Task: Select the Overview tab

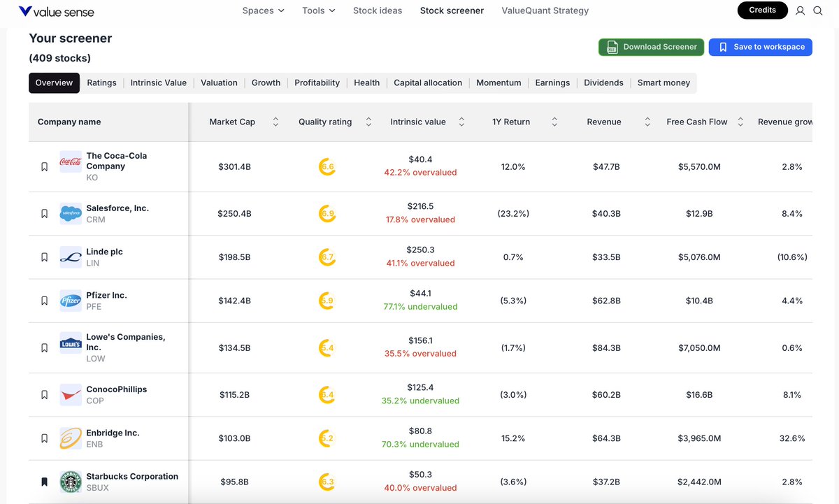Action: click(54, 82)
